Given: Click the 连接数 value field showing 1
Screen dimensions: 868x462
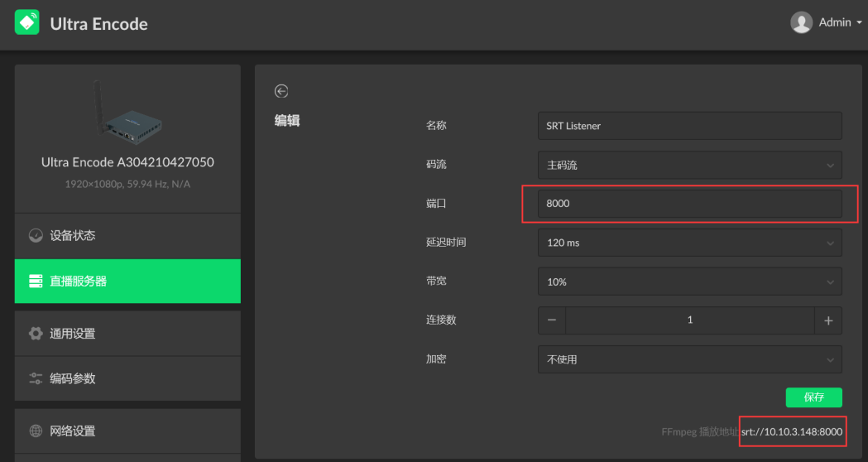Looking at the screenshot, I should [690, 320].
